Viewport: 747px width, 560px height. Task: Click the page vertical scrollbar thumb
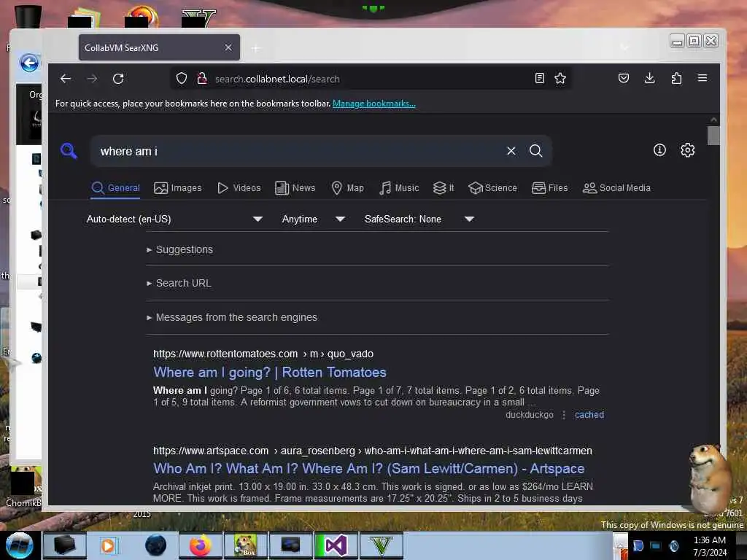[x=713, y=135]
